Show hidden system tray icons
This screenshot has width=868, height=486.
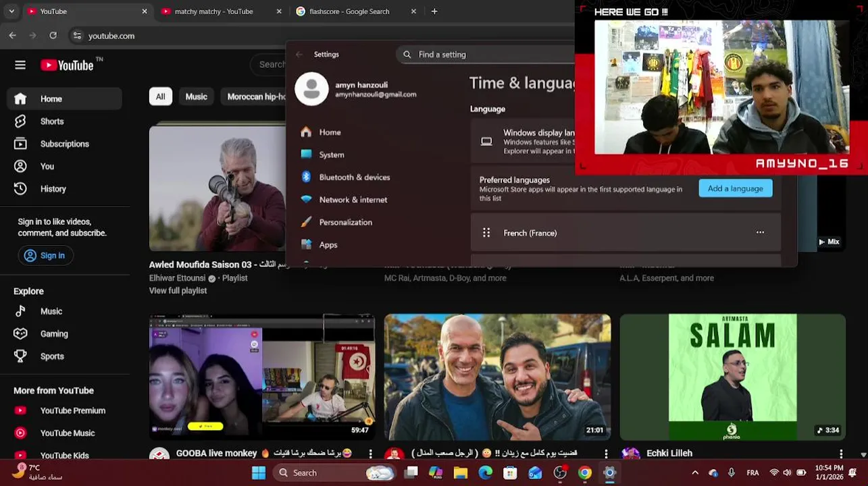pos(695,473)
